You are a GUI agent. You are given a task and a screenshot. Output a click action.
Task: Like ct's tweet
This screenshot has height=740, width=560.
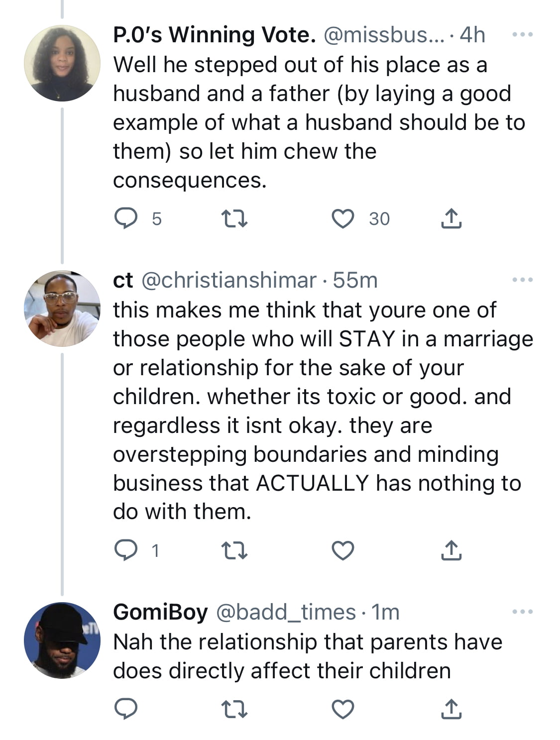click(x=343, y=550)
